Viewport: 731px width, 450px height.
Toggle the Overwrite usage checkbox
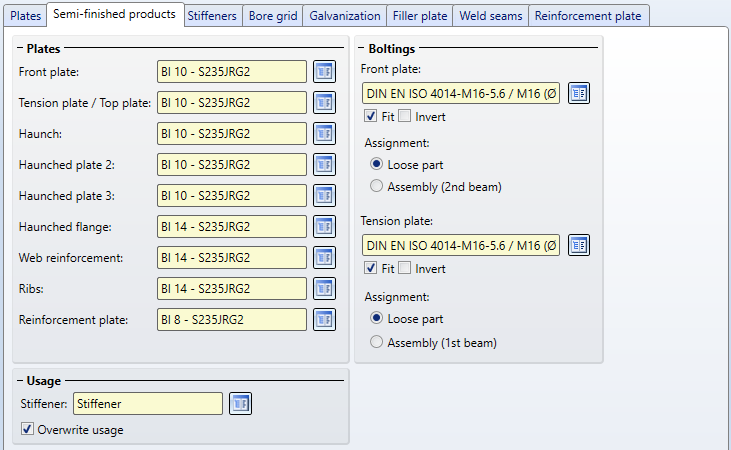pyautogui.click(x=26, y=430)
